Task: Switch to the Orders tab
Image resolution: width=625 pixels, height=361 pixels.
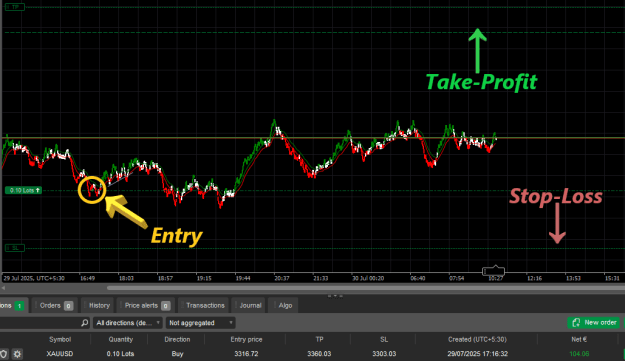Action: click(56, 306)
